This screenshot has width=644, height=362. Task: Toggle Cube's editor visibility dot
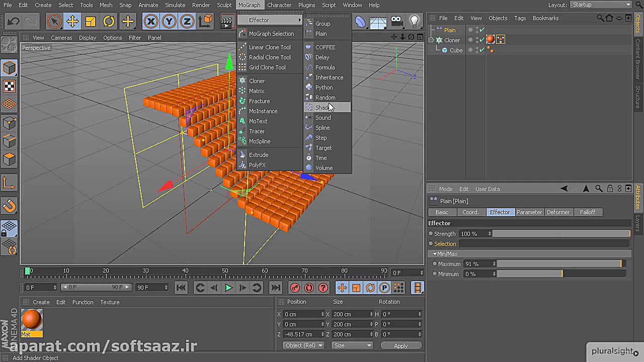(x=477, y=48)
